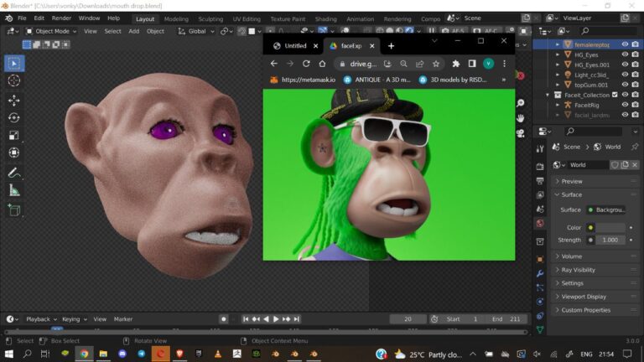
Task: Disable rendering of femalereptor with camera icon
Action: [x=636, y=44]
